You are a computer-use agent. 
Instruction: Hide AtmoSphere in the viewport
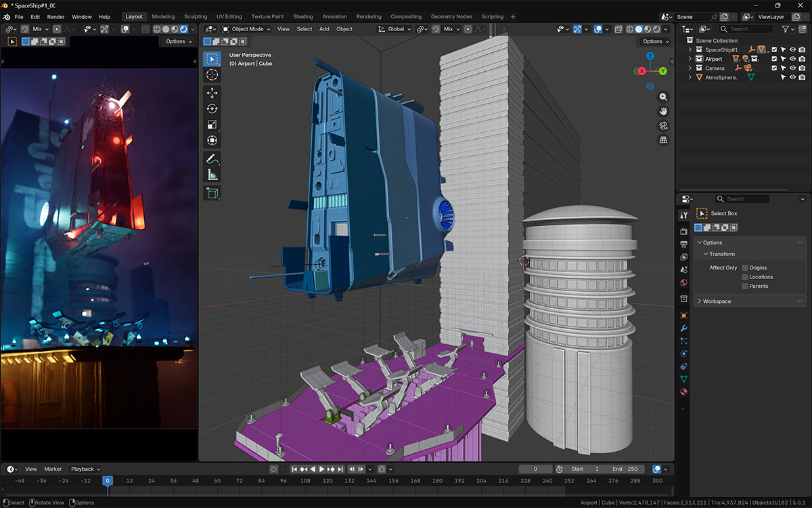coord(793,77)
